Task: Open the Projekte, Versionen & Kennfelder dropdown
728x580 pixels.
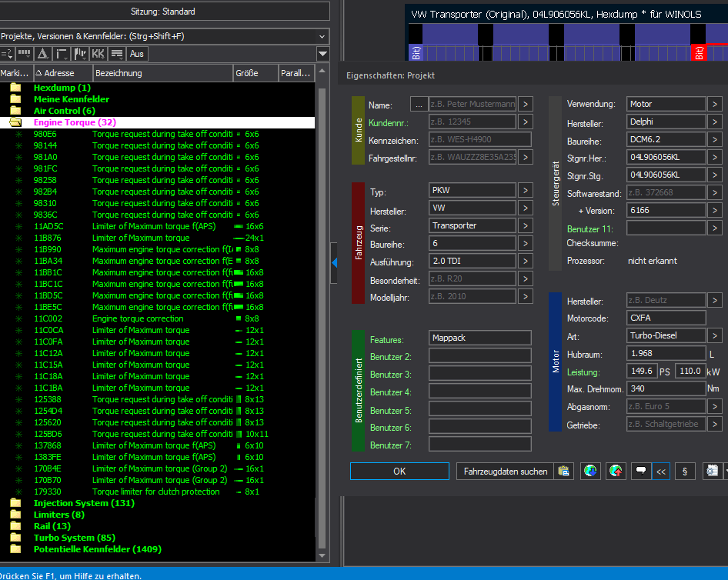Action: tap(321, 36)
